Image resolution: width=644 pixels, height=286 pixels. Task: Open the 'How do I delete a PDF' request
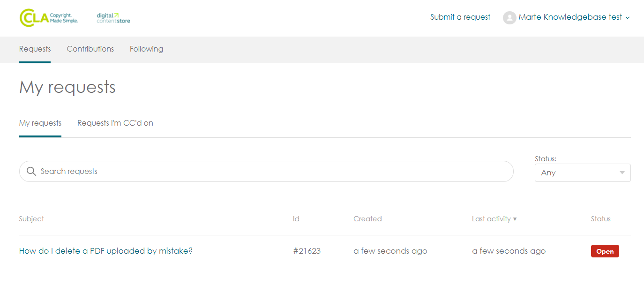coord(106,251)
